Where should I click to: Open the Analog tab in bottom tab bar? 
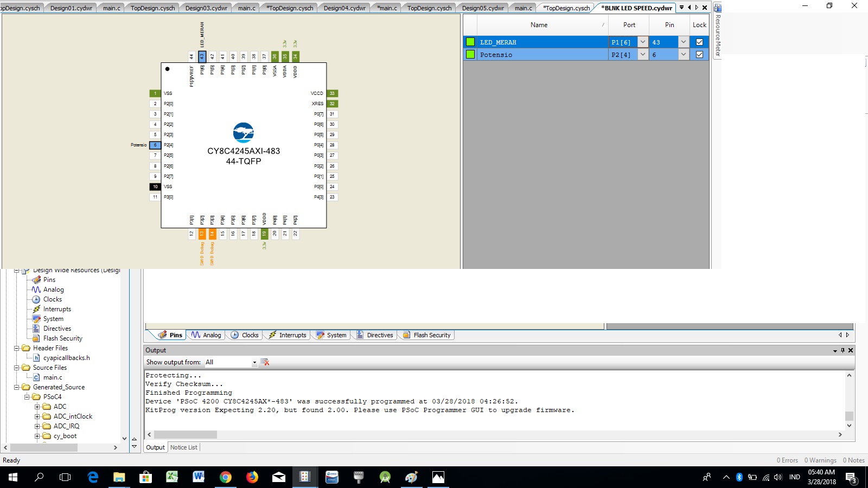pyautogui.click(x=206, y=335)
